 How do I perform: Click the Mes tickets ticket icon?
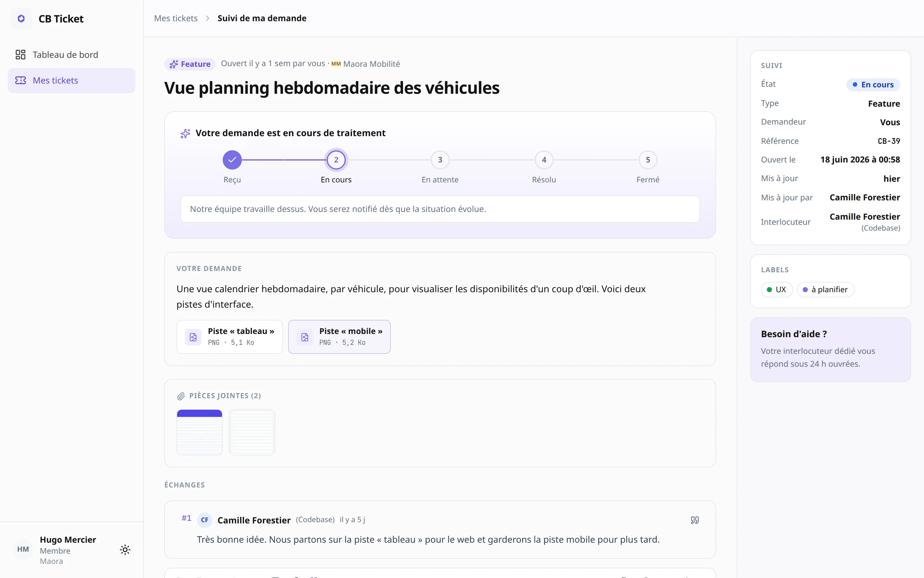tap(21, 80)
